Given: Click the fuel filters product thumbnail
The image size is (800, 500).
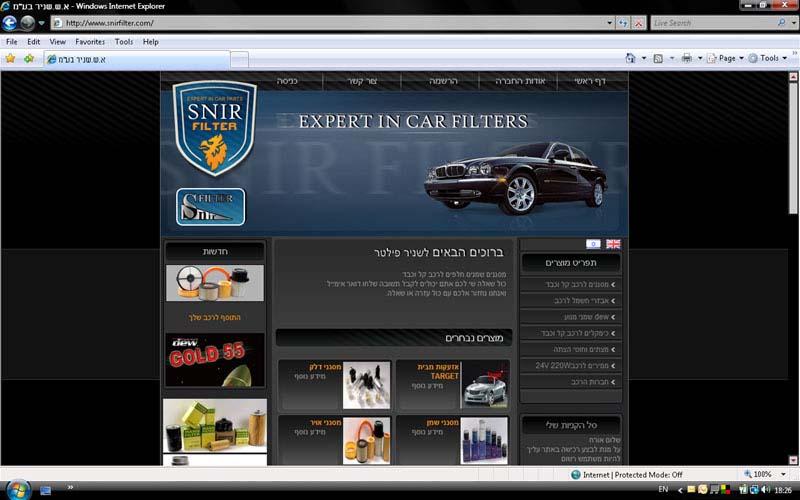Looking at the screenshot, I should (x=366, y=385).
